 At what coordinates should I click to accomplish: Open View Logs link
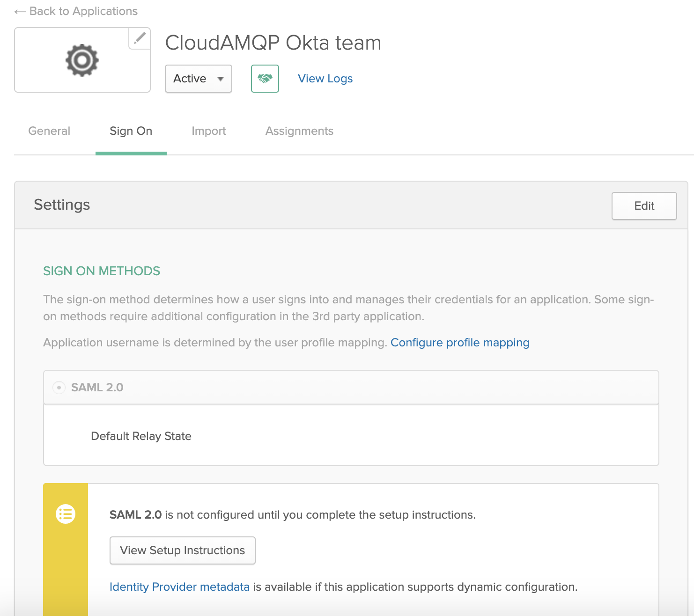[325, 79]
